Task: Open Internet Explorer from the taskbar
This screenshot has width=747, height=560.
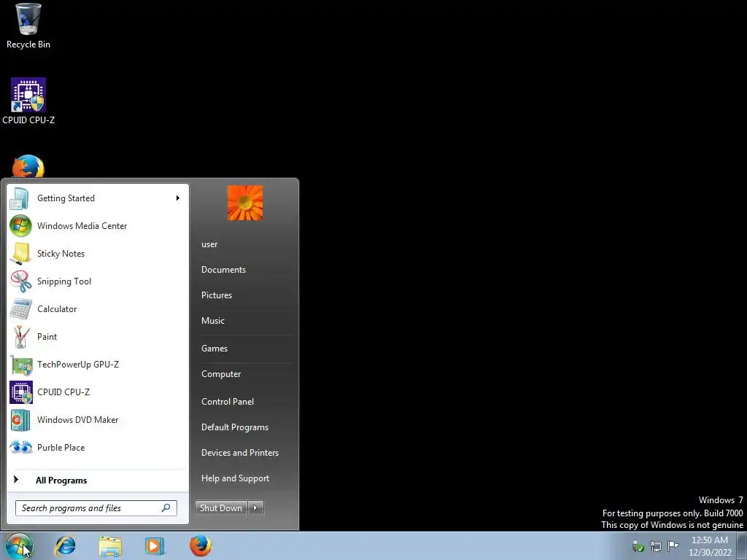Action: click(64, 545)
